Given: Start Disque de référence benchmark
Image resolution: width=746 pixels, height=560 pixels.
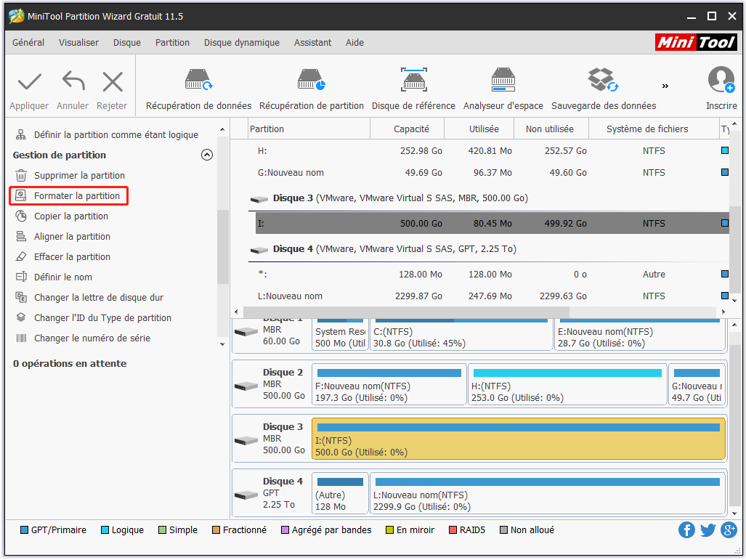Looking at the screenshot, I should click(x=413, y=90).
